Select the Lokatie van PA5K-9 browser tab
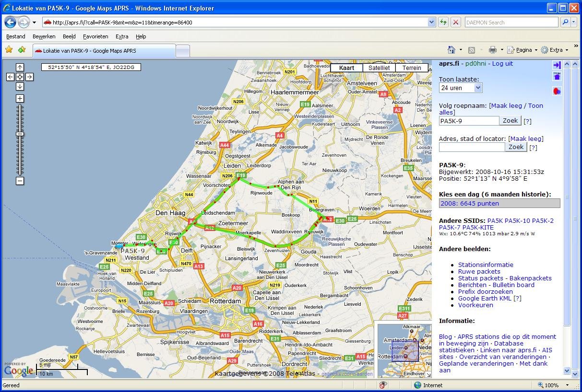Image resolution: width=582 pixels, height=392 pixels. [104, 51]
